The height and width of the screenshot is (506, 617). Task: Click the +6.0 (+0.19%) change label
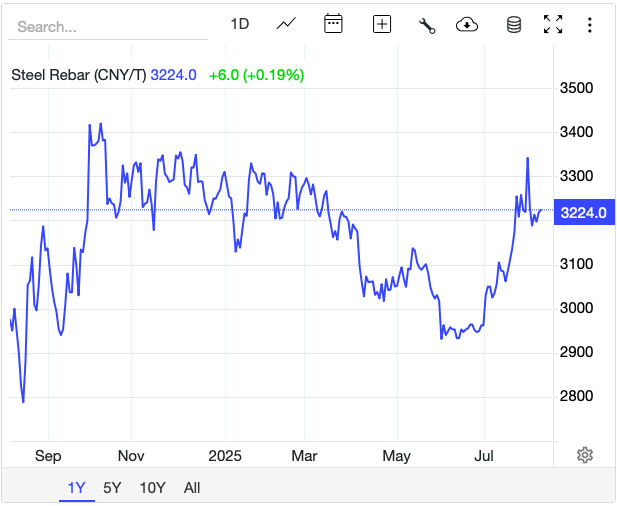(256, 75)
